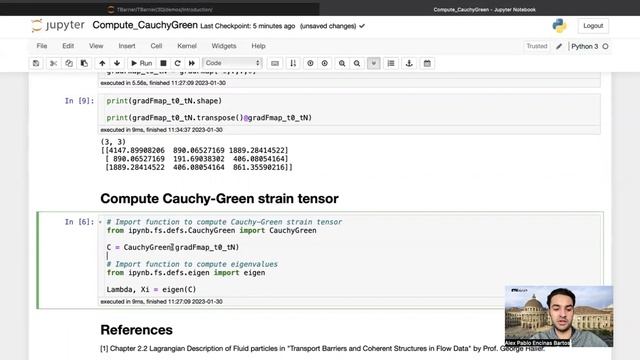Click the pencil edit-mode indicator icon
This screenshot has width=640, height=360.
click(x=559, y=47)
